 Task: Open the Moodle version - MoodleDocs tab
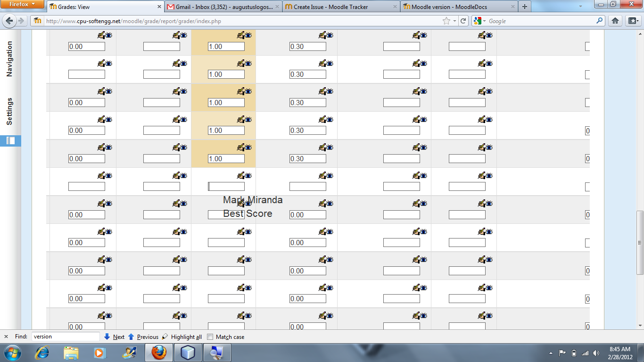[459, 7]
